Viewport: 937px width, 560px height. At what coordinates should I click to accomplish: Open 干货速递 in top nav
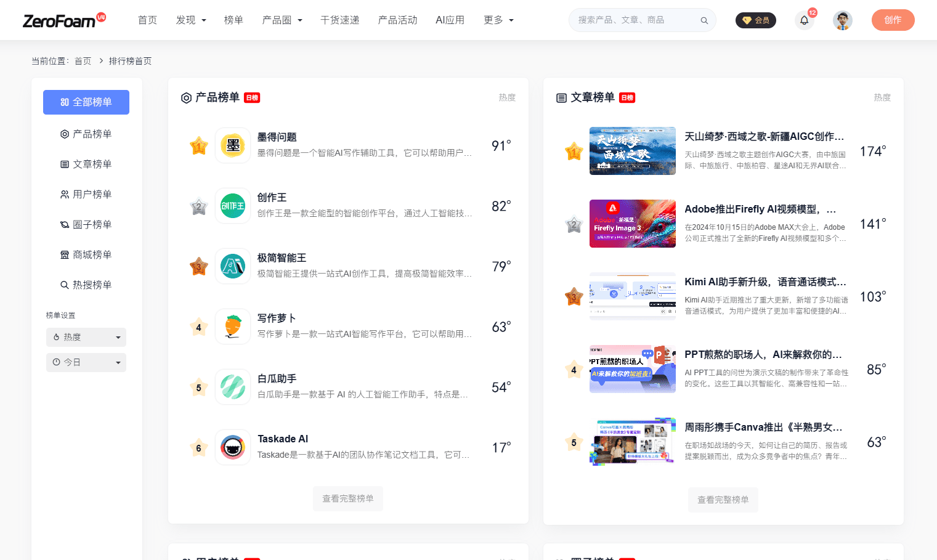pos(340,20)
